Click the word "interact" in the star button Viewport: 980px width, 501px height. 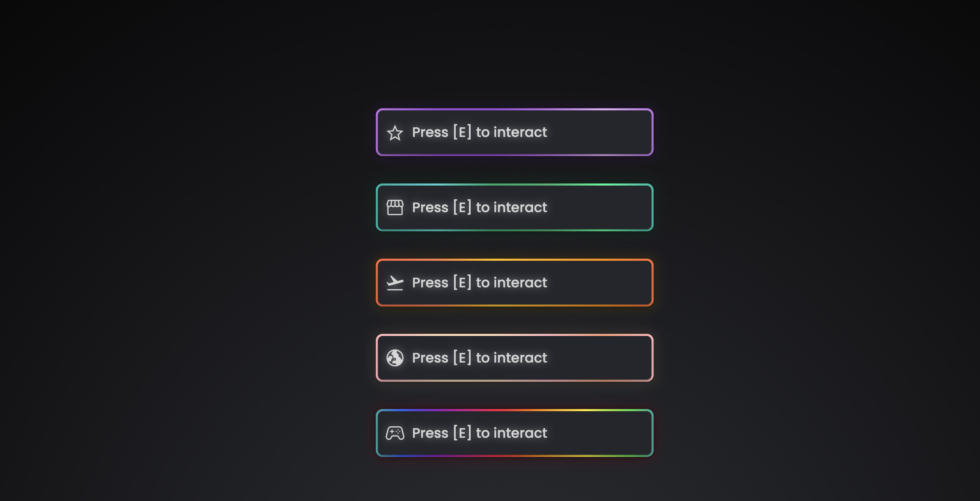pyautogui.click(x=520, y=132)
